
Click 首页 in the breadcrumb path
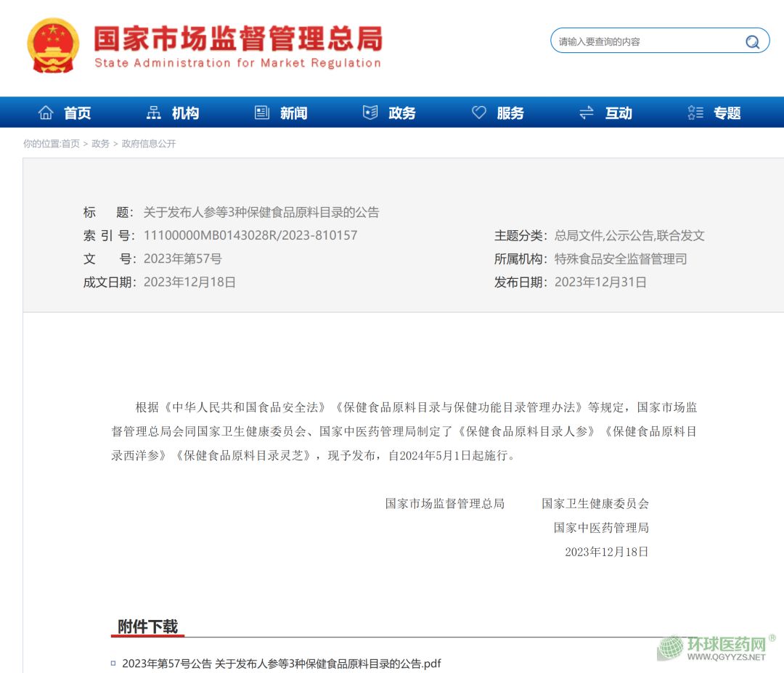click(x=70, y=144)
